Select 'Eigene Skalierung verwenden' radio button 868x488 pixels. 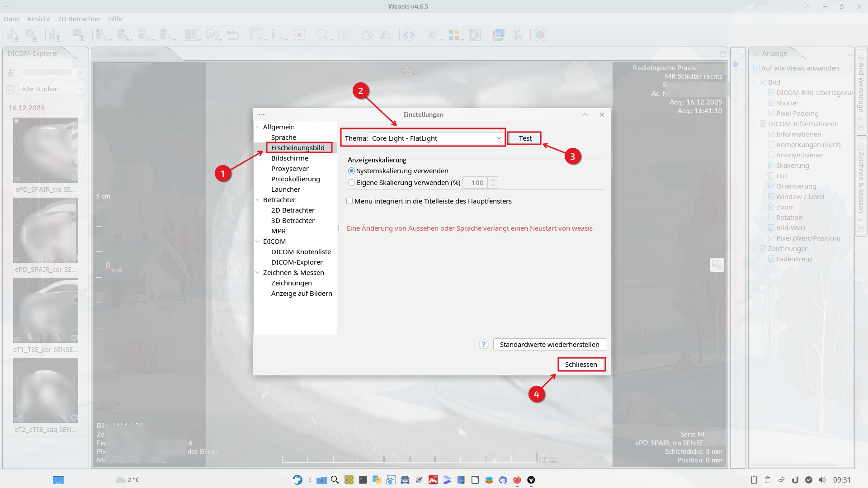click(351, 183)
